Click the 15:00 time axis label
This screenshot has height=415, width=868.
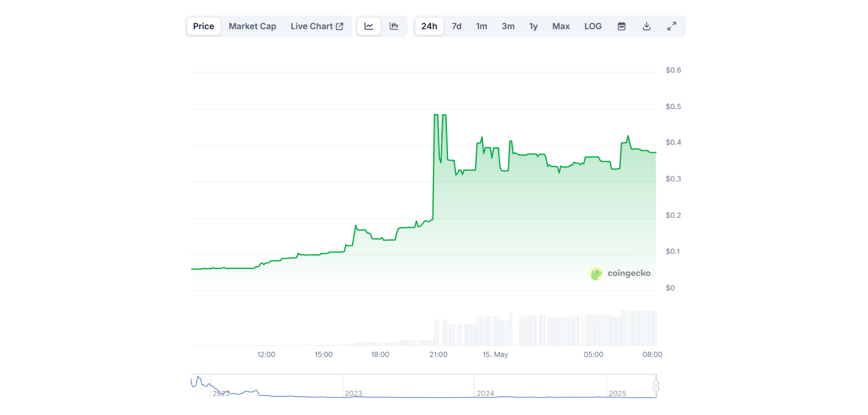[323, 354]
